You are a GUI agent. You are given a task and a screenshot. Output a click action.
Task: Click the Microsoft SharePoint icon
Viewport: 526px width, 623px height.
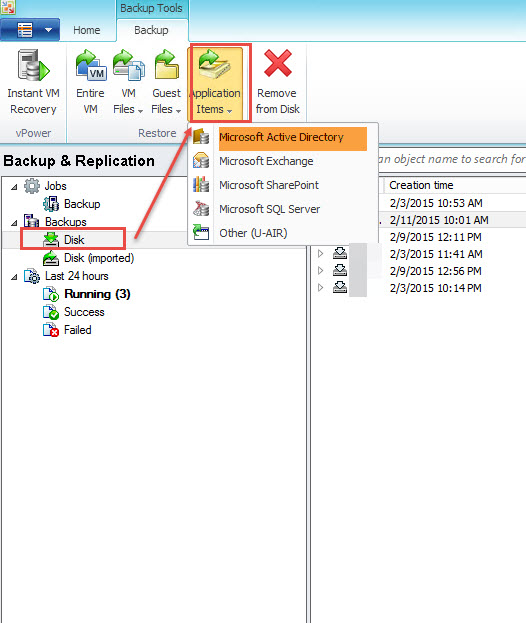[x=201, y=185]
